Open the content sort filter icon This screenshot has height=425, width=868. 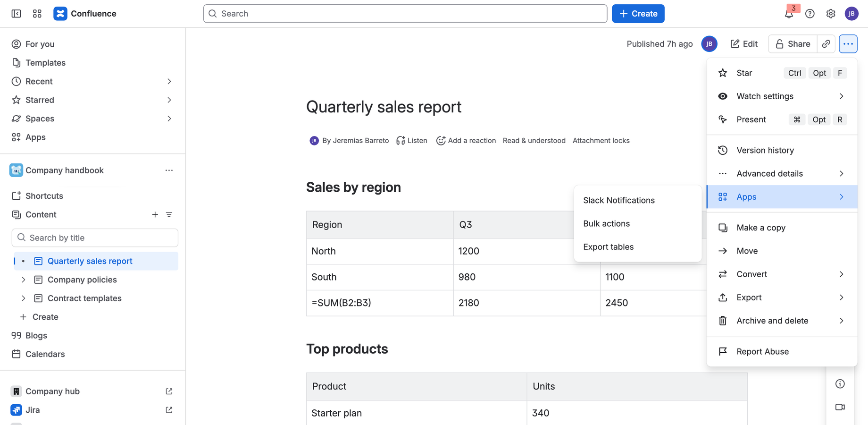point(169,214)
